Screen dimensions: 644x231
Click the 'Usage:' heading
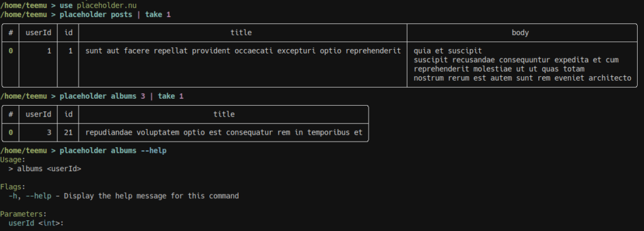pos(13,159)
